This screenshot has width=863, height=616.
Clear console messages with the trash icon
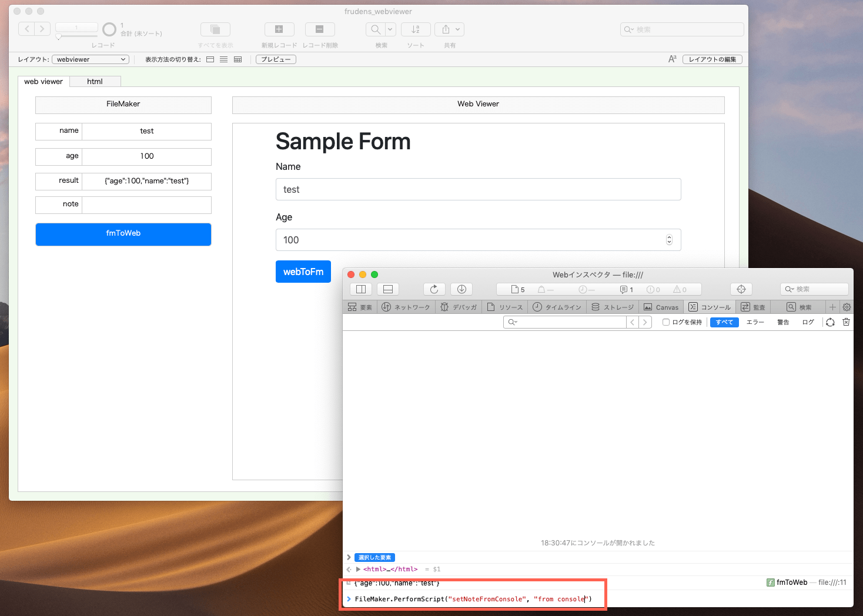[x=846, y=322]
